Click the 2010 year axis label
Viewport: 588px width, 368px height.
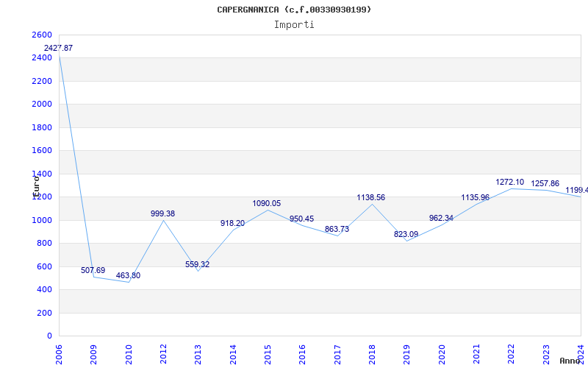tap(129, 355)
